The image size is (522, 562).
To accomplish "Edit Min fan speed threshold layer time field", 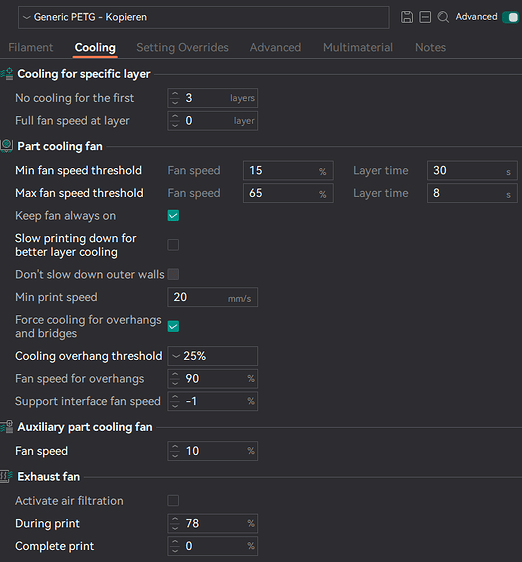I will click(x=472, y=170).
